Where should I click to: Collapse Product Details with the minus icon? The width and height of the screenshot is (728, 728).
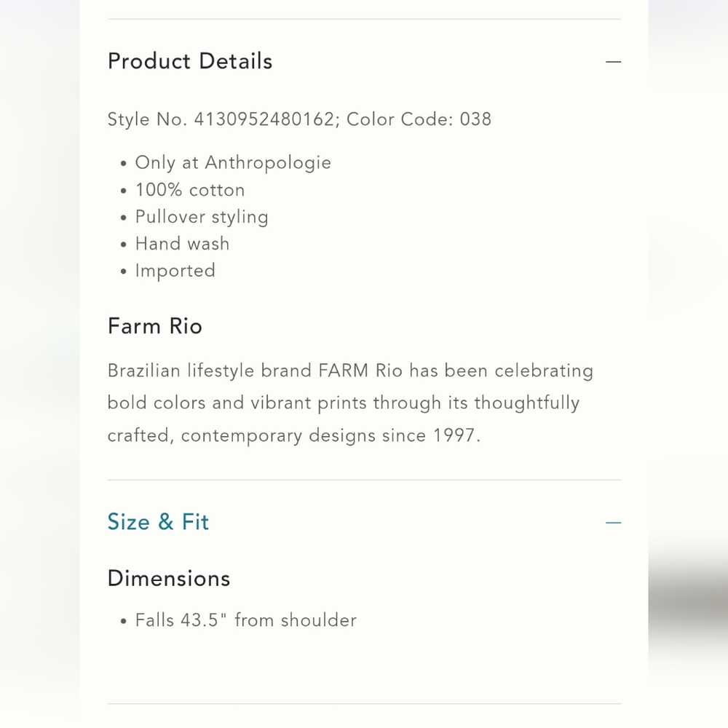[613, 61]
